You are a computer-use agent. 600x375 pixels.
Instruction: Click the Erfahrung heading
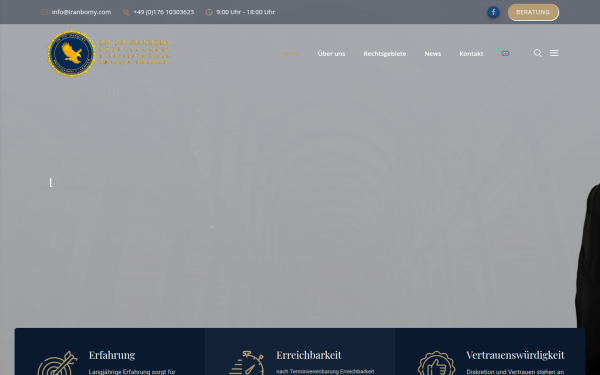tap(112, 355)
